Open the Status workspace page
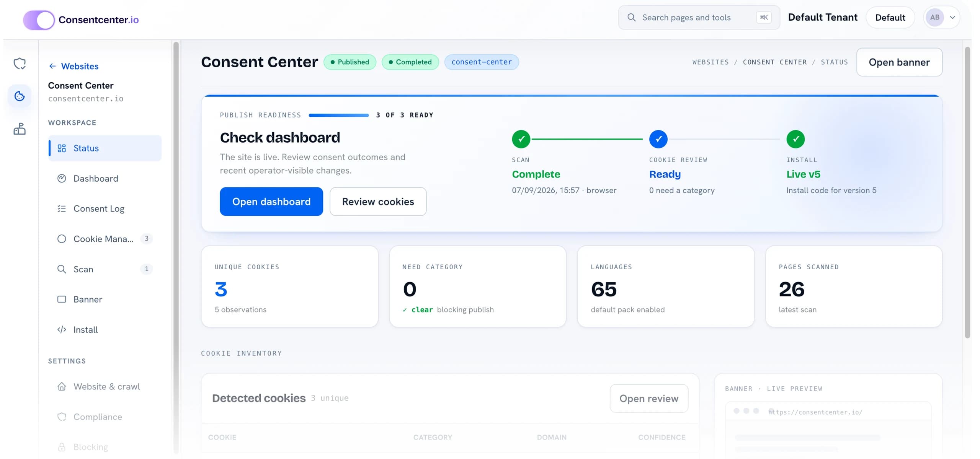Screen dimensions: 980x459 click(105, 148)
